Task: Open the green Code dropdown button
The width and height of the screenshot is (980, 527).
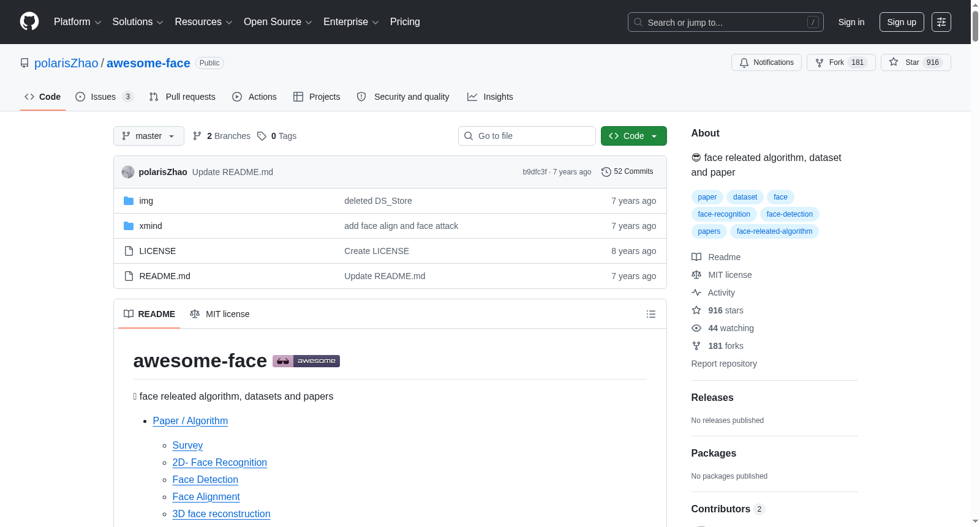Action: point(634,136)
